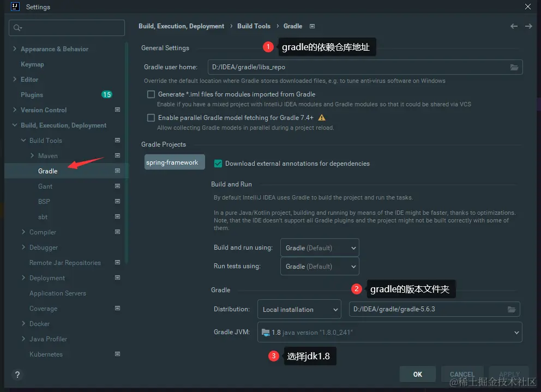Expand the Maven node
Viewport: 541px width, 392px height.
(32, 155)
